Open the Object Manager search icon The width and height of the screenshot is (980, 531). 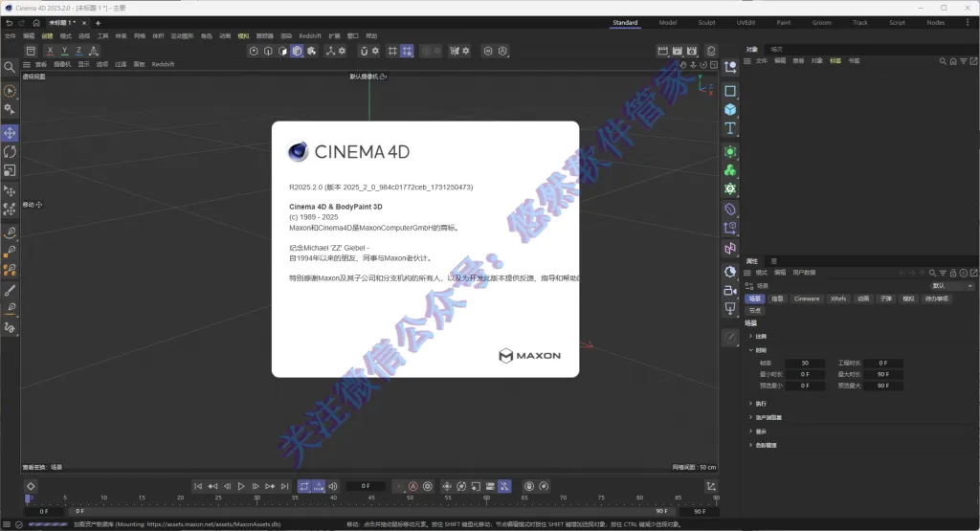pyautogui.click(x=943, y=61)
